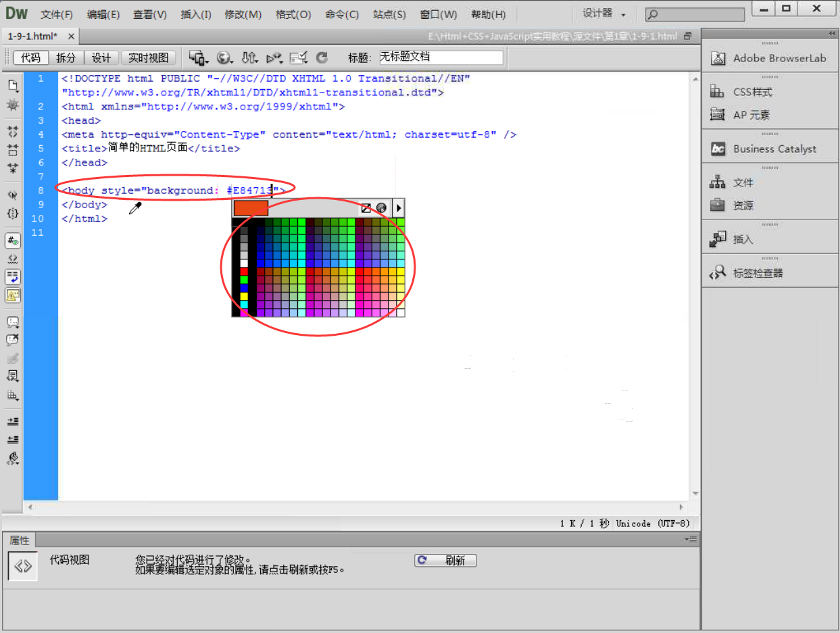
Task: Open the 修改(M) menu
Action: [x=243, y=14]
